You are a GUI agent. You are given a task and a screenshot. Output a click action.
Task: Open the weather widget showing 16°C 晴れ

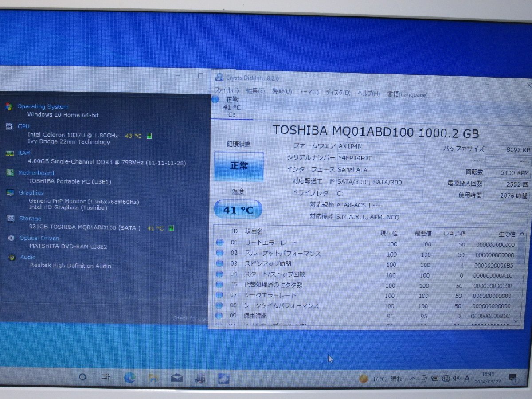(x=380, y=379)
